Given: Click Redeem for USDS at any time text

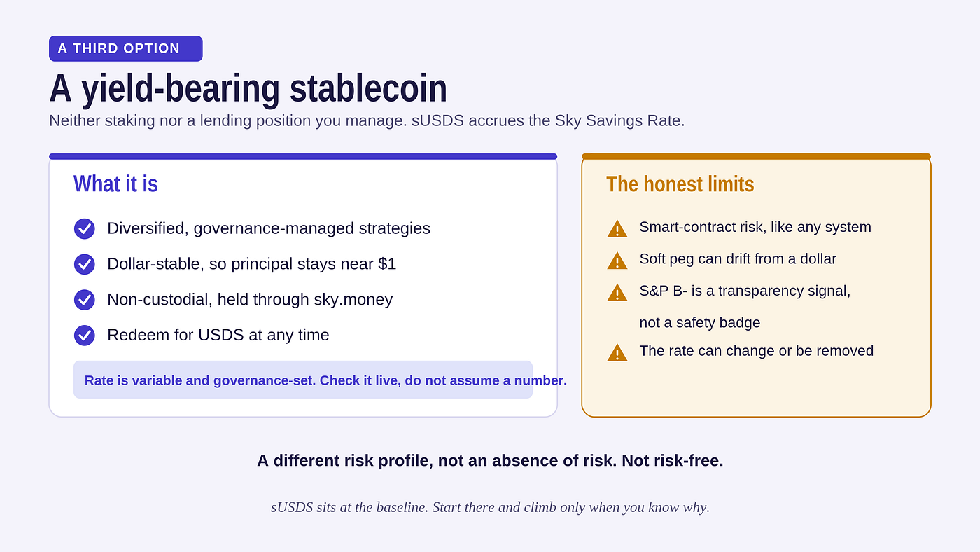Looking at the screenshot, I should click(218, 335).
